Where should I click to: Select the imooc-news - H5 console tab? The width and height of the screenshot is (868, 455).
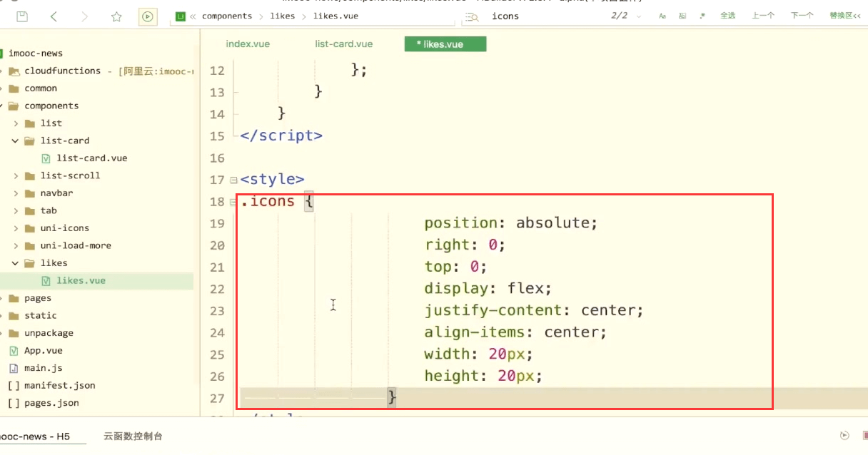(x=34, y=436)
